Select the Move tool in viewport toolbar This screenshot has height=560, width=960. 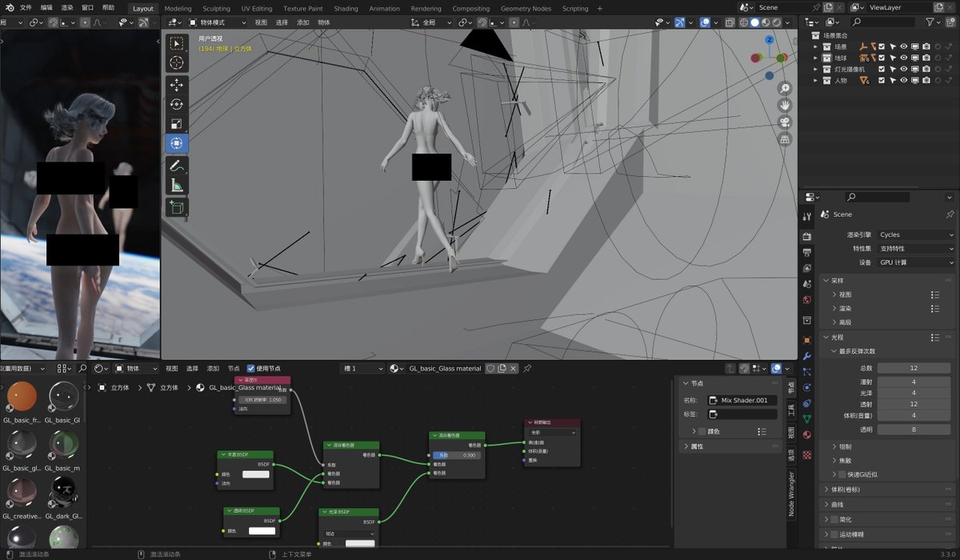point(177,85)
